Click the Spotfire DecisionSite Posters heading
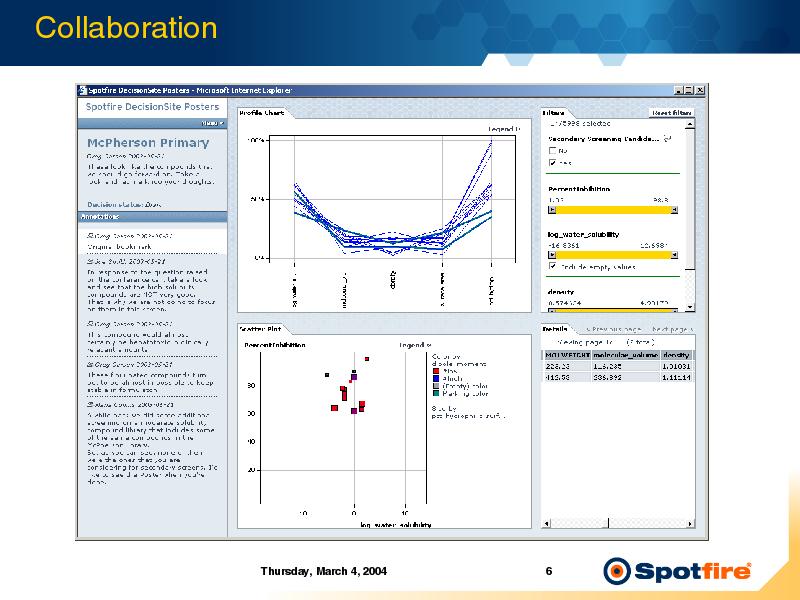800x600 pixels. (x=152, y=107)
